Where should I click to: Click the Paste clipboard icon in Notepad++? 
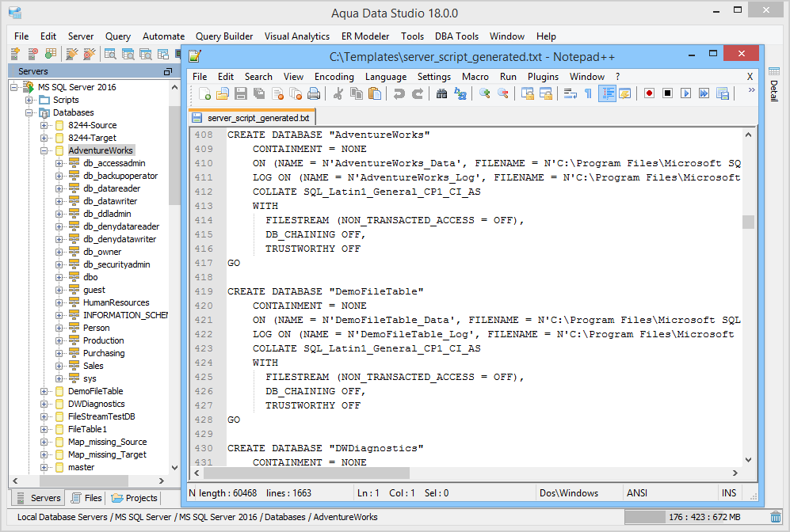coord(375,93)
